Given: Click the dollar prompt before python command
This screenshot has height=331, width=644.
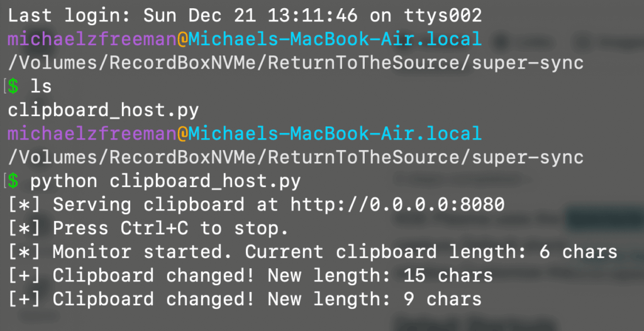Looking at the screenshot, I should (13, 182).
